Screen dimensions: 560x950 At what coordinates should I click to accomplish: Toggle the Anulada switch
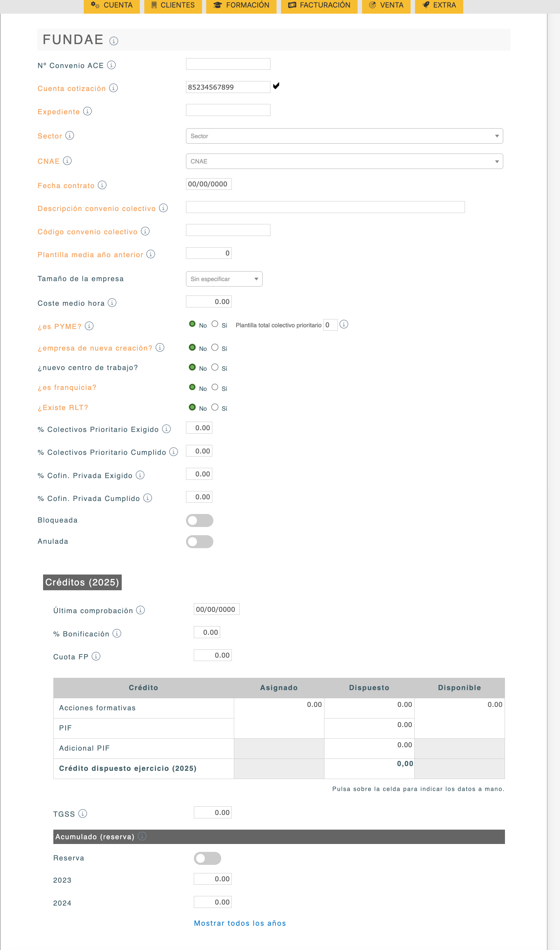[200, 542]
